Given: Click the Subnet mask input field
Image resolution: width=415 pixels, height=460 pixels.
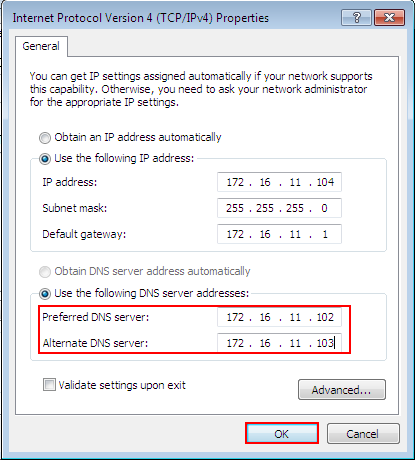Looking at the screenshot, I should (279, 208).
